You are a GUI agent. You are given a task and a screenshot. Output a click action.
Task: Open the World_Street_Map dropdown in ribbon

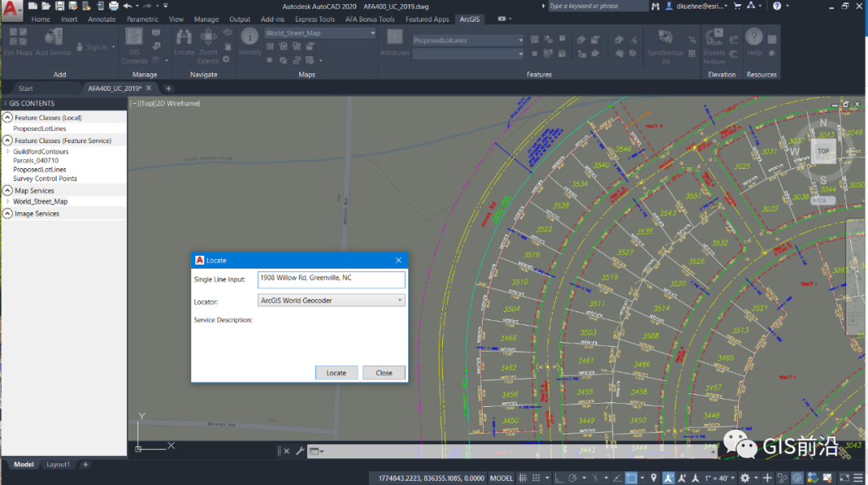point(372,34)
